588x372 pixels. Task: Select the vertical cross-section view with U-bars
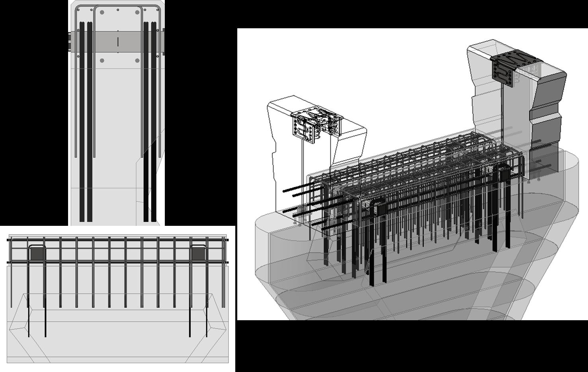coord(117,113)
